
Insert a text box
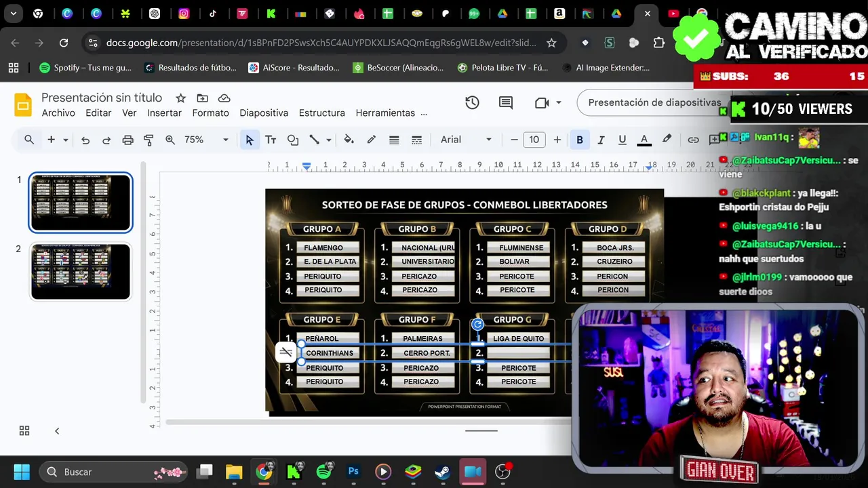tap(271, 140)
